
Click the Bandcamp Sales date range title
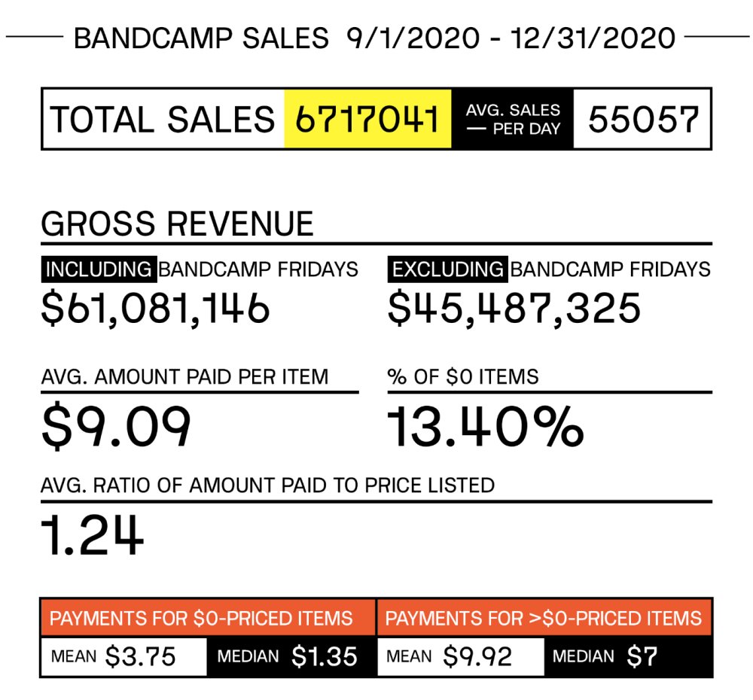point(374,38)
